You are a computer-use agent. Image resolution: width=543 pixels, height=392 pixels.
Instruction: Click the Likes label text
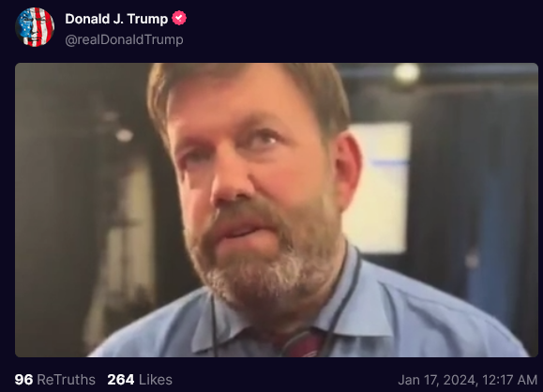tap(156, 380)
